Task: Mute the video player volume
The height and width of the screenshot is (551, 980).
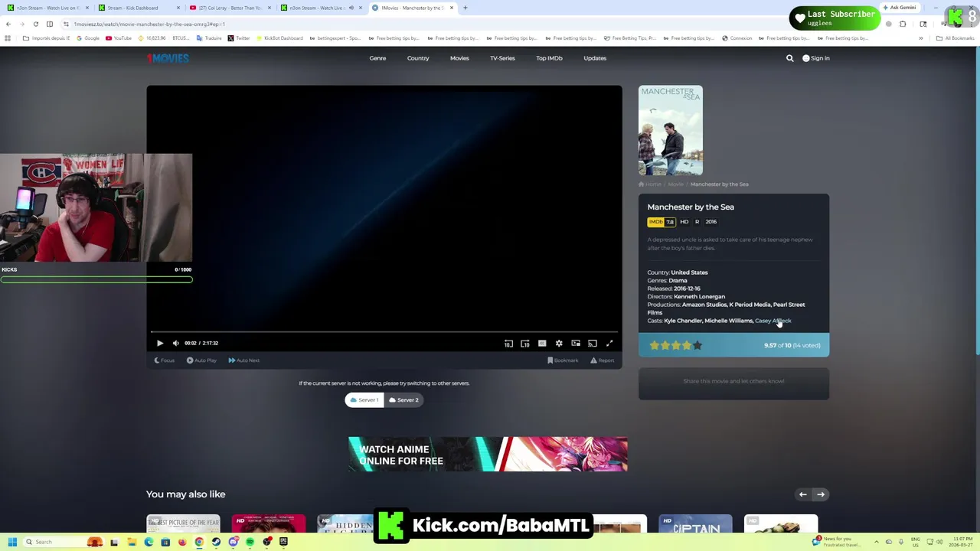Action: [176, 344]
